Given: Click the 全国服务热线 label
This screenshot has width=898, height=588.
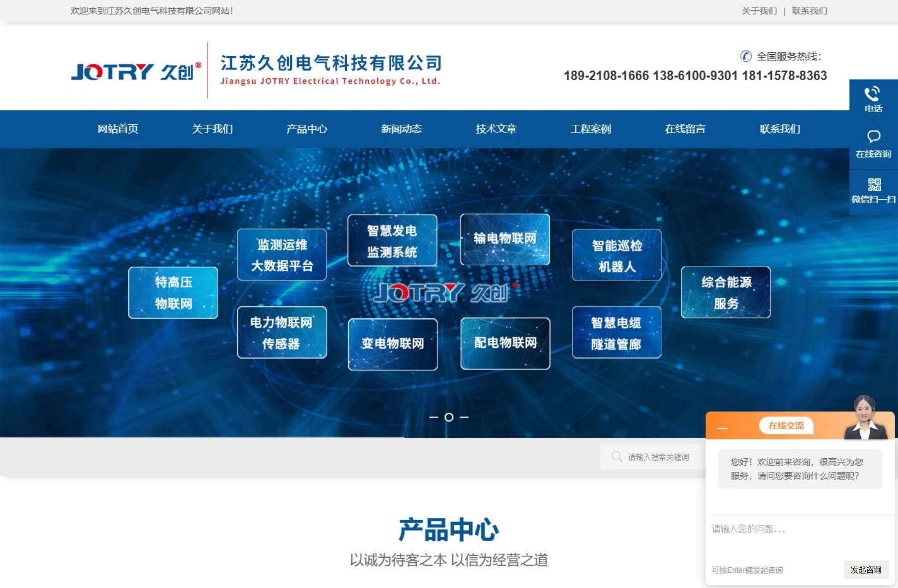Looking at the screenshot, I should point(788,56).
